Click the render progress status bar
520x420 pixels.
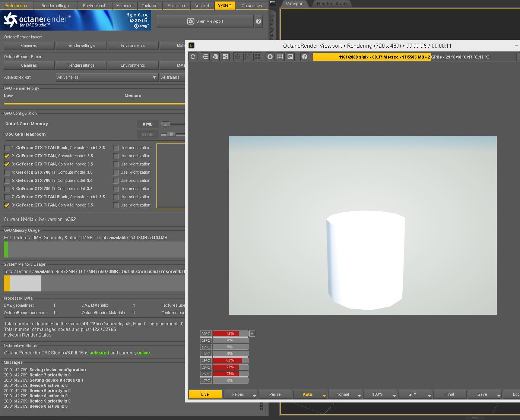(x=415, y=57)
